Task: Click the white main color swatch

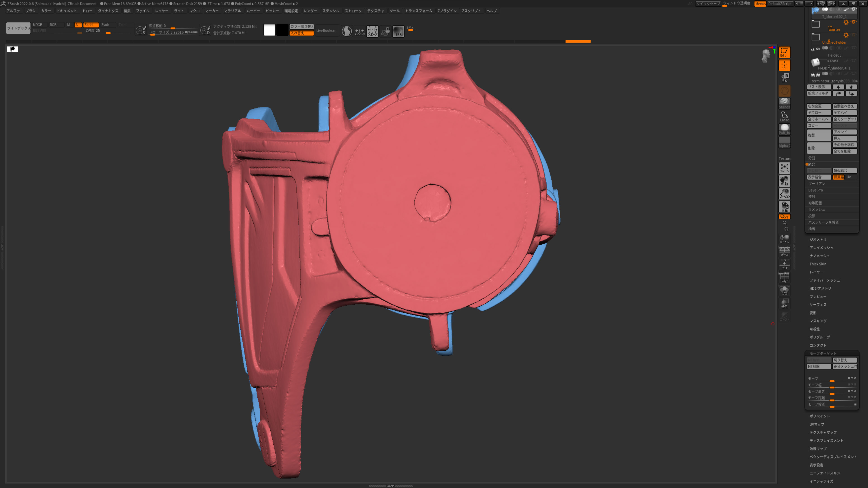Action: pyautogui.click(x=269, y=30)
